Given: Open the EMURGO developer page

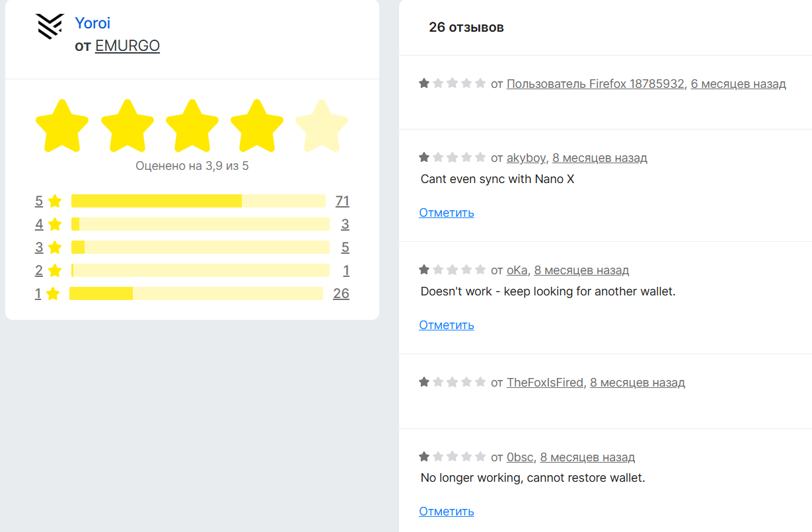Looking at the screenshot, I should pos(128,46).
